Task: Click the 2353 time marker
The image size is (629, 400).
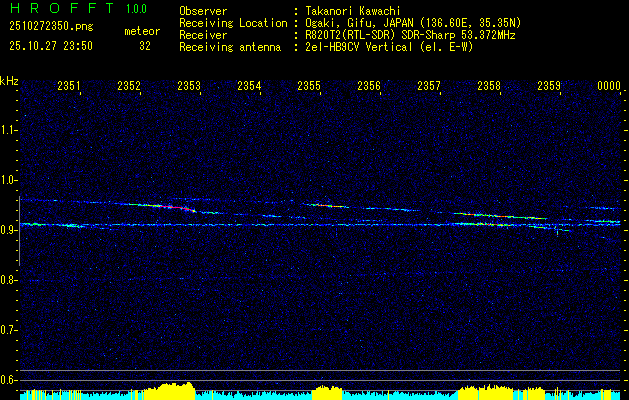Action: pos(189,87)
